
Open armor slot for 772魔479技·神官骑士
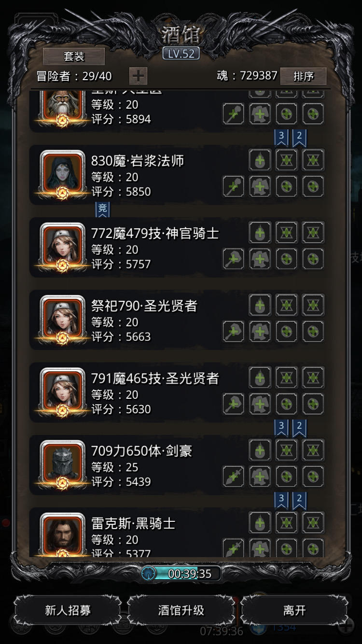(260, 259)
